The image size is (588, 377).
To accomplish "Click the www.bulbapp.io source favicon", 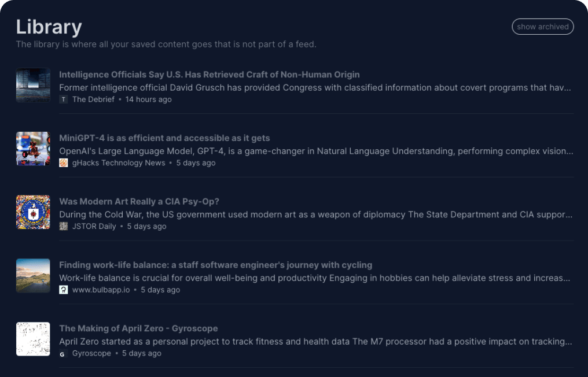I will click(x=64, y=290).
